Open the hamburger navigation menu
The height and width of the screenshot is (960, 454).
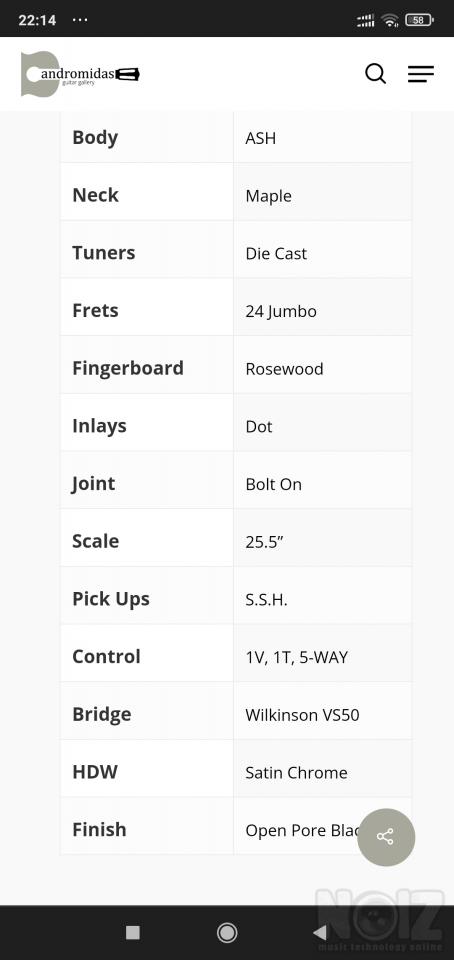click(421, 74)
